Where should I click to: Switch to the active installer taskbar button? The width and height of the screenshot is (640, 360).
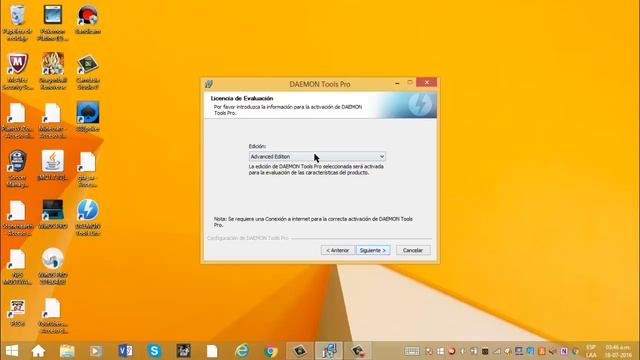329,351
